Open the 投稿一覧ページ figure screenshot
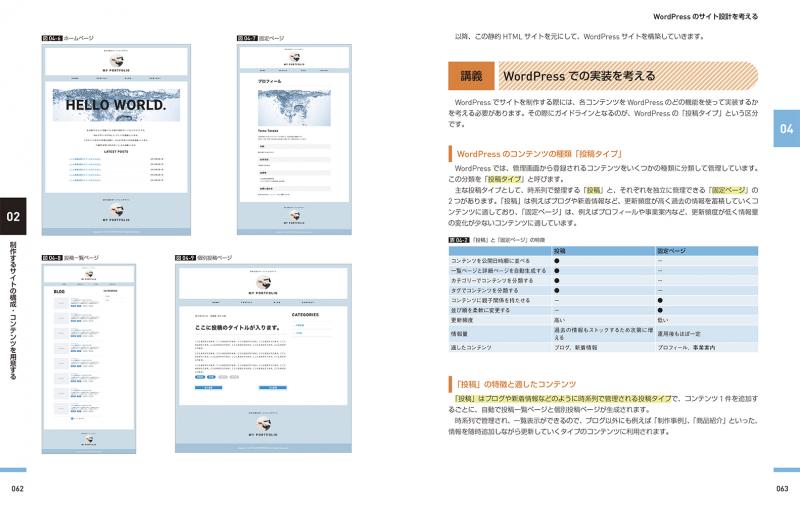The image size is (800, 505). pos(89,359)
